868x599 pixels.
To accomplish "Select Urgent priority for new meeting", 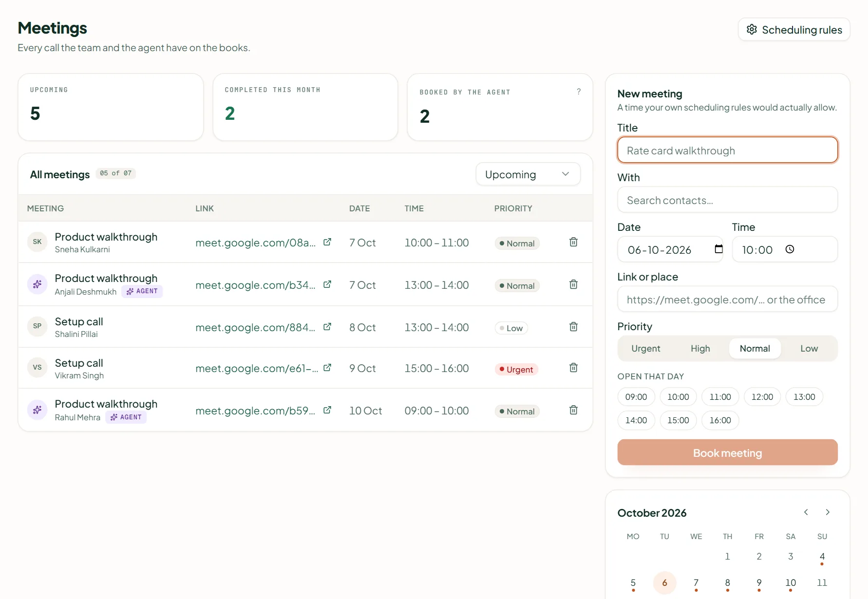I will pyautogui.click(x=646, y=349).
